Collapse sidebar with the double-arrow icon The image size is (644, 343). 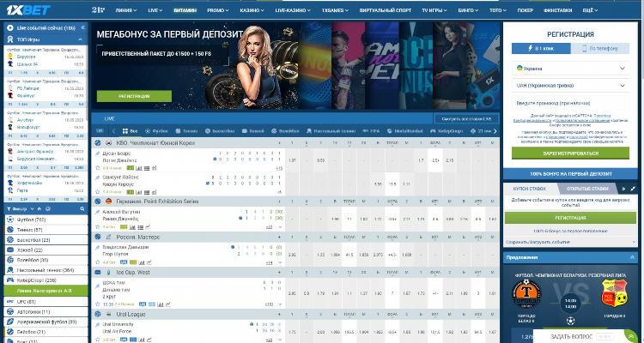[83, 27]
